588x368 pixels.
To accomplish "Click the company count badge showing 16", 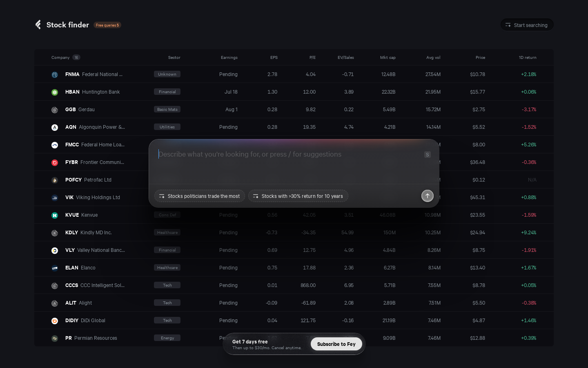I will (x=76, y=58).
